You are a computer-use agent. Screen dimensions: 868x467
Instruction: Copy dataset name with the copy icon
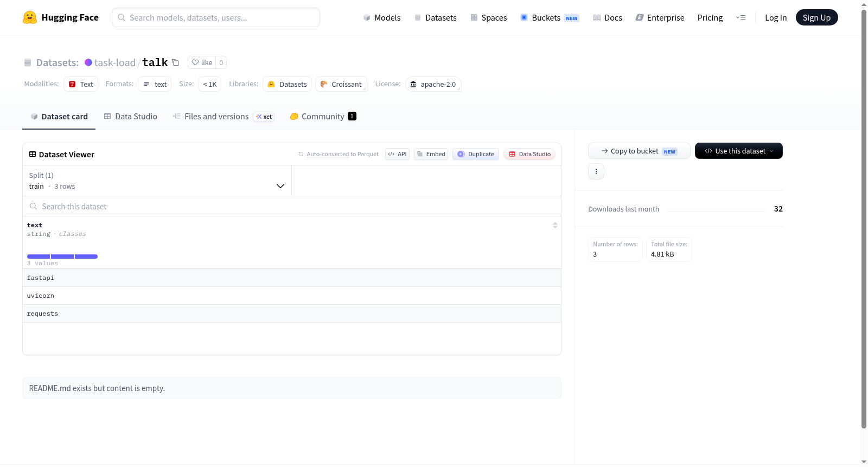pos(175,62)
